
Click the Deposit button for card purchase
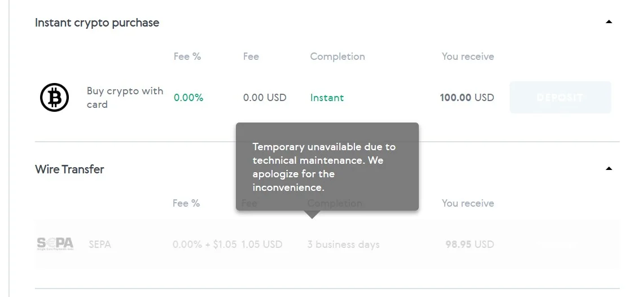(560, 97)
